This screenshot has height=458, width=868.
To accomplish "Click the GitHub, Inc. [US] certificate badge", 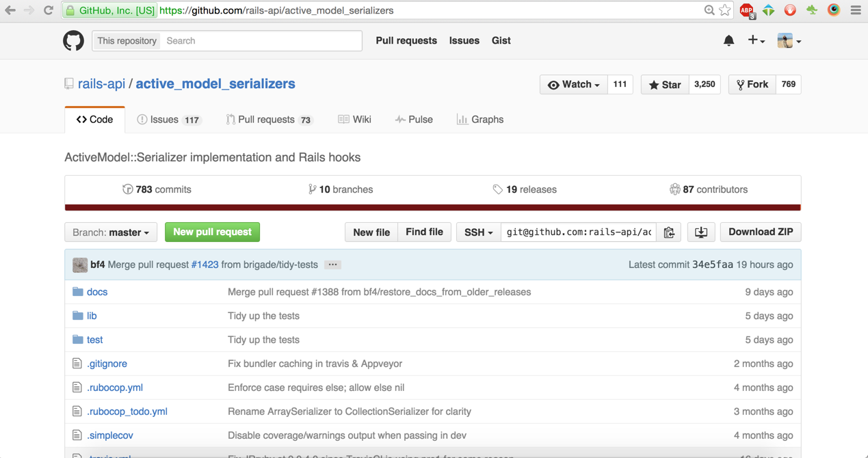I will point(110,10).
